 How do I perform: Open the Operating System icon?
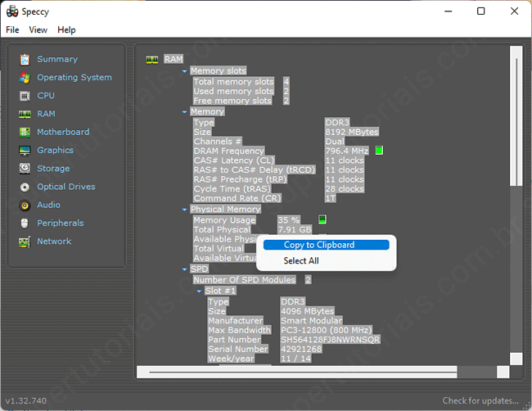[x=25, y=78]
